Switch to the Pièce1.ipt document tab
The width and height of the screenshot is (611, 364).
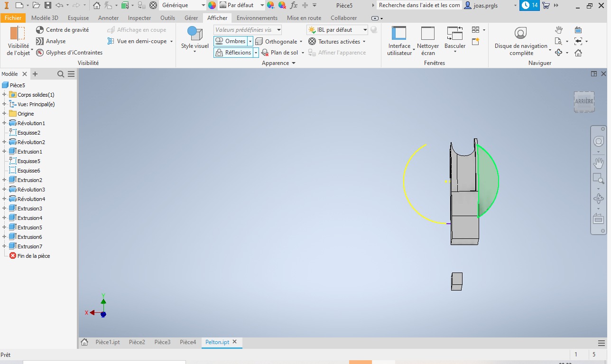coord(107,342)
